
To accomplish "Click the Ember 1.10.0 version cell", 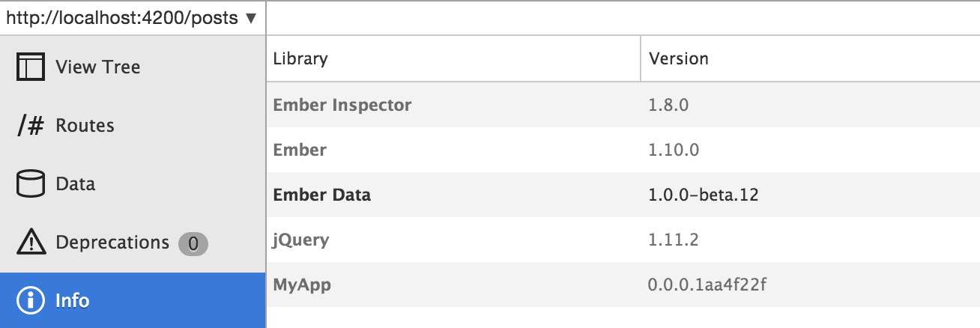I will [674, 150].
